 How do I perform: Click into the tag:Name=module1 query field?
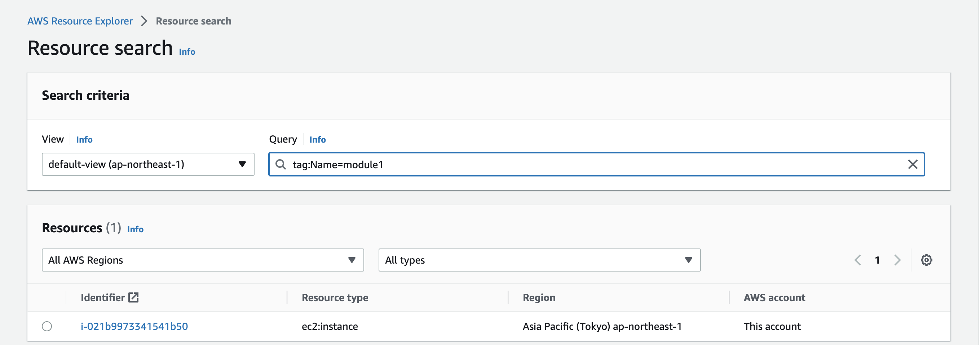[596, 164]
